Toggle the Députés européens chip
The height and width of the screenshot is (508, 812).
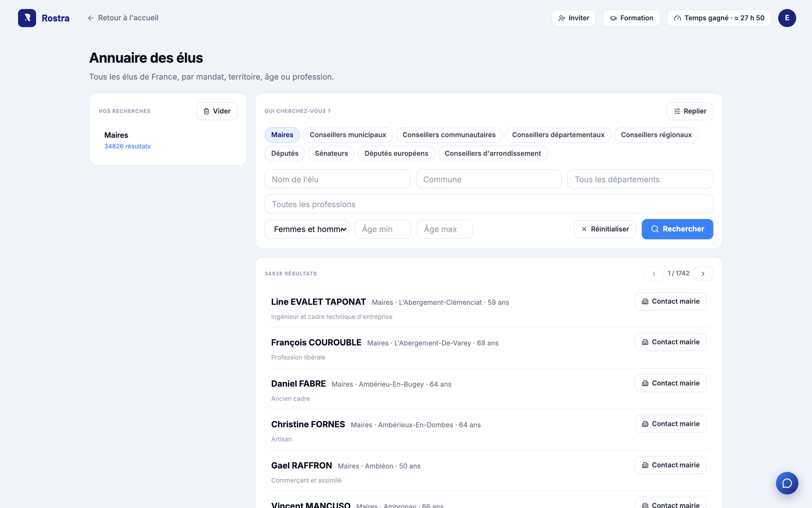pyautogui.click(x=396, y=154)
